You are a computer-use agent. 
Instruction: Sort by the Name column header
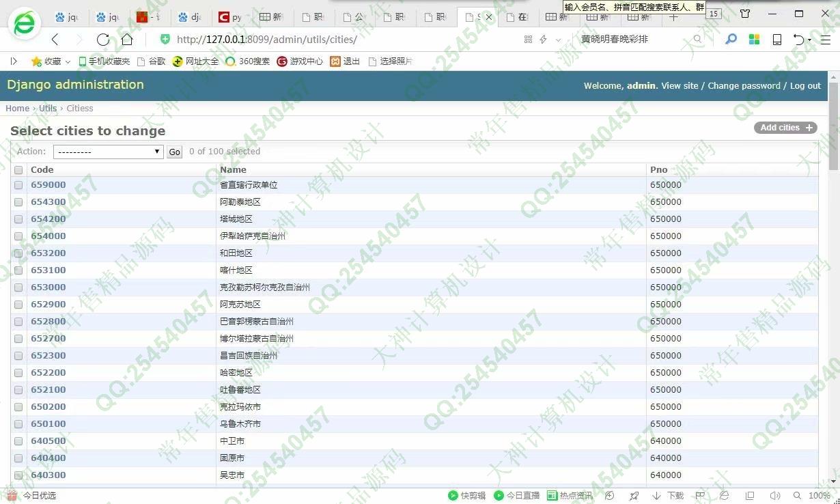(233, 170)
